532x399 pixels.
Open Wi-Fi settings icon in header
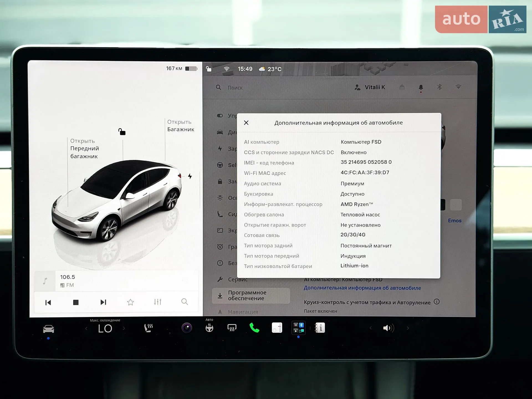click(x=458, y=87)
